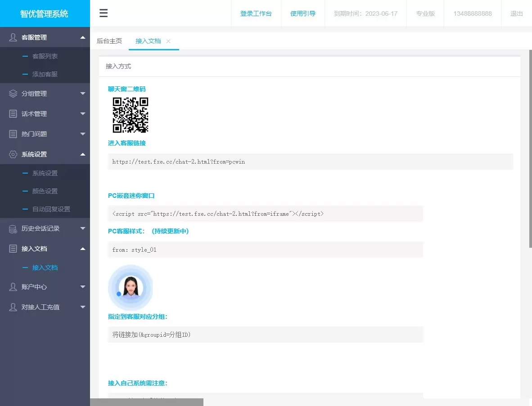
Task: Click the 分组管理 layers icon
Action: point(13,94)
